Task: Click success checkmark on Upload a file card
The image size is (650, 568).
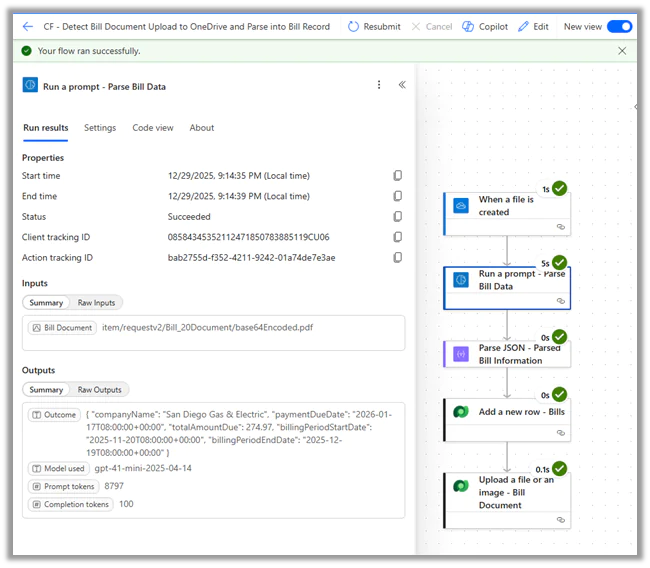Action: tap(560, 469)
